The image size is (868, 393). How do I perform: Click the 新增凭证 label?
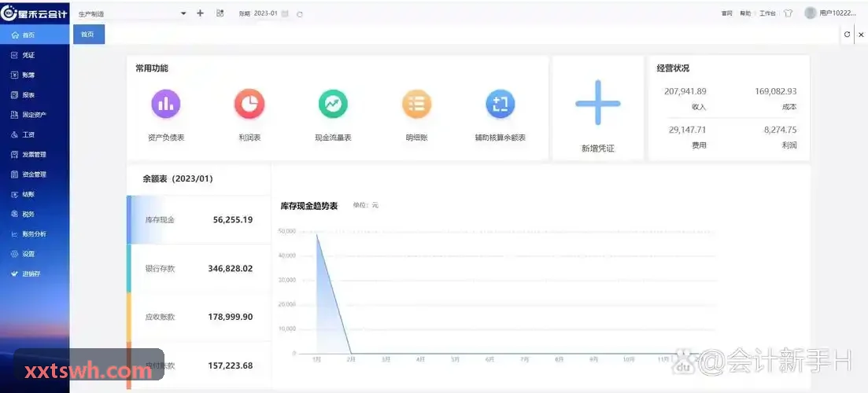click(x=598, y=149)
